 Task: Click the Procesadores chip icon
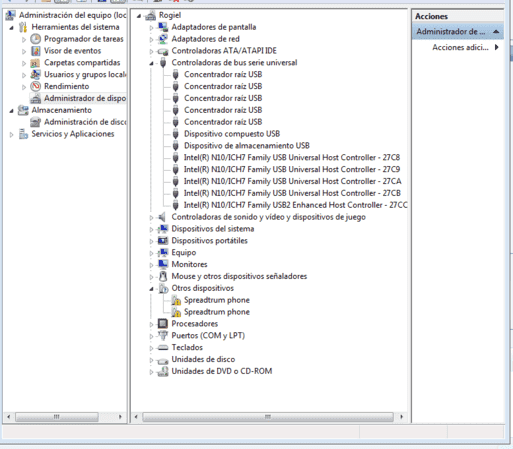click(163, 324)
